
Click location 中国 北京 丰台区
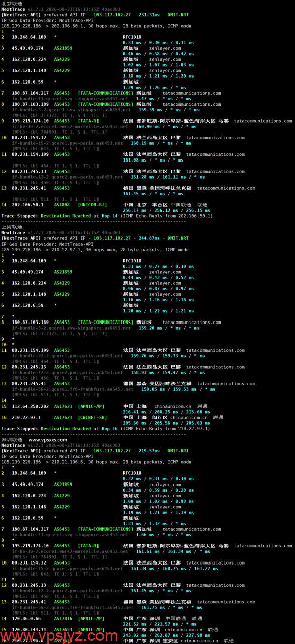(145, 205)
